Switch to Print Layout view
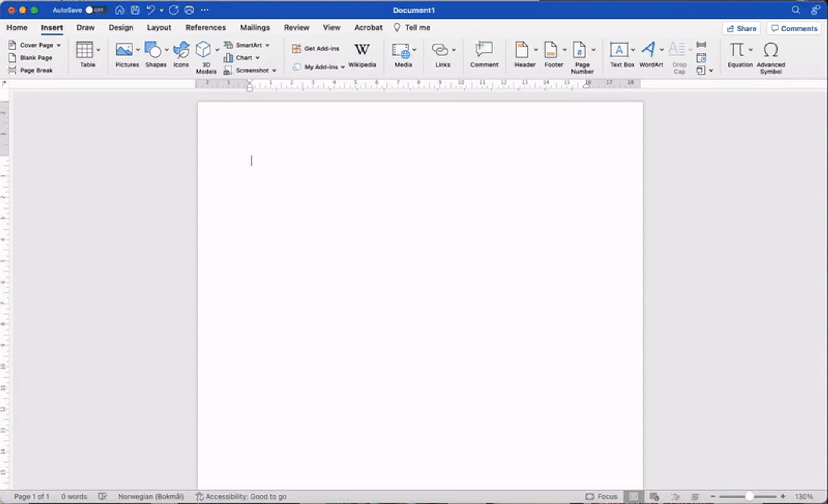This screenshot has height=504, width=828. coord(634,496)
